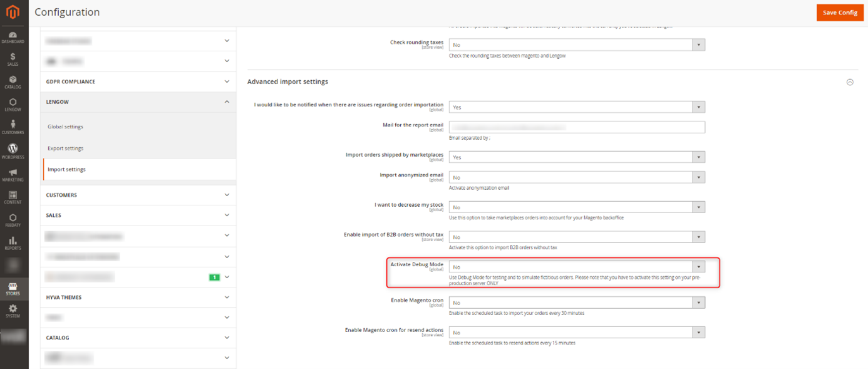
Task: Click the Magento logo icon
Action: point(13,13)
